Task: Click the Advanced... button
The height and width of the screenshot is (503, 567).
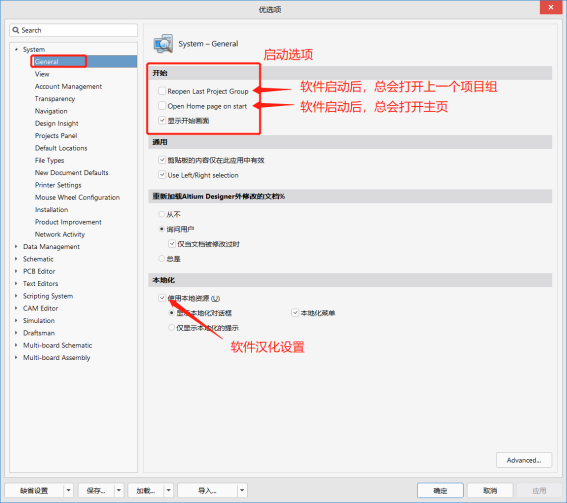Action: coord(524,460)
